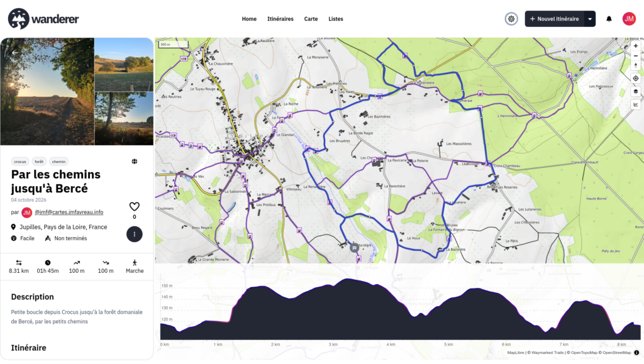Open the JM user avatar menu
This screenshot has width=644, height=364.
(x=629, y=19)
